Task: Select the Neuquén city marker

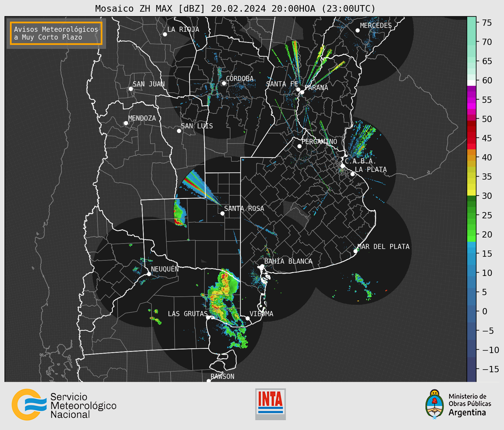Action: point(149,274)
